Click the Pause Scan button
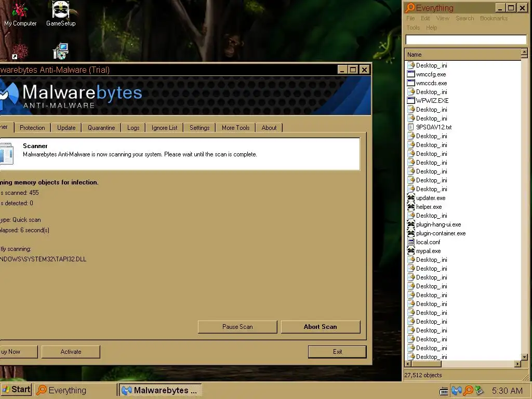Viewport: 532px width, 399px height. (x=237, y=327)
